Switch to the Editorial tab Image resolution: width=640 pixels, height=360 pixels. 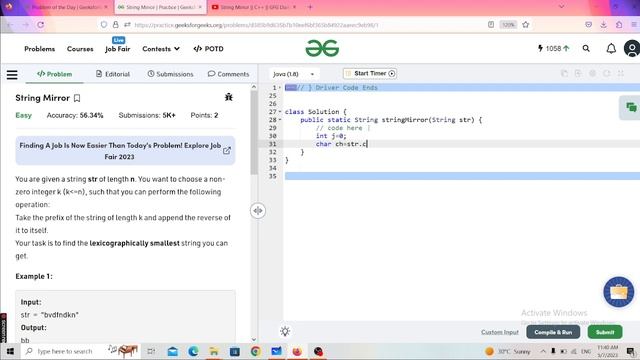pyautogui.click(x=113, y=74)
